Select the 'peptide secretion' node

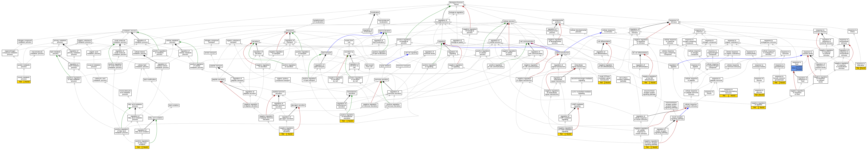point(218,79)
